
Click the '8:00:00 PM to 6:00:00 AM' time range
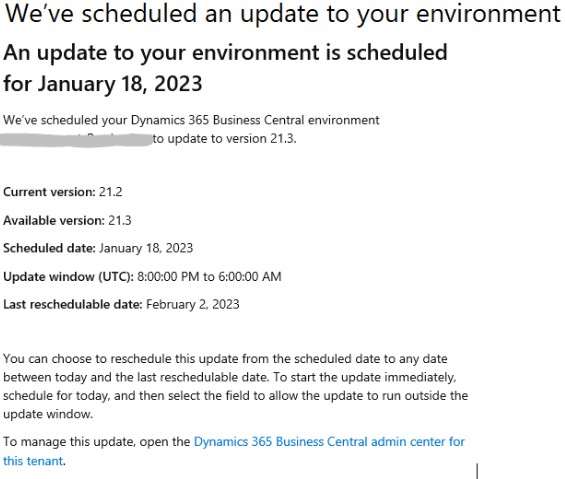point(209,276)
